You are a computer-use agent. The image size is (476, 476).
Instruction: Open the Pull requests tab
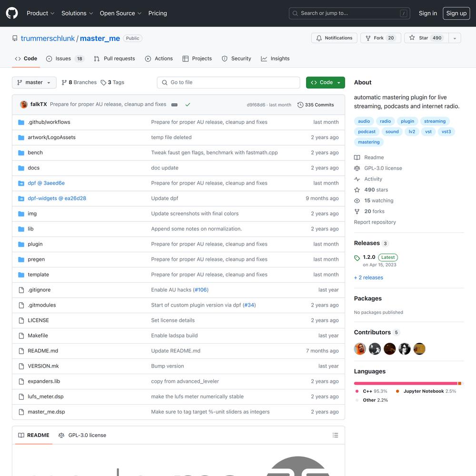(115, 59)
